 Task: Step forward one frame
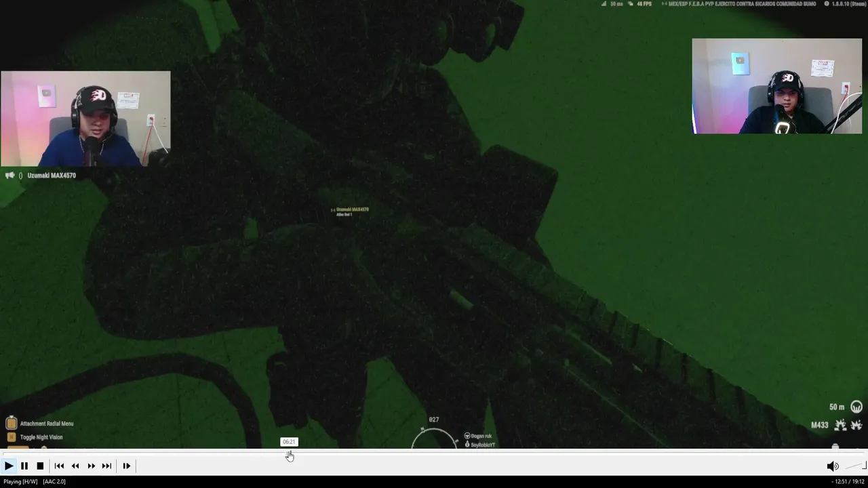[126, 466]
